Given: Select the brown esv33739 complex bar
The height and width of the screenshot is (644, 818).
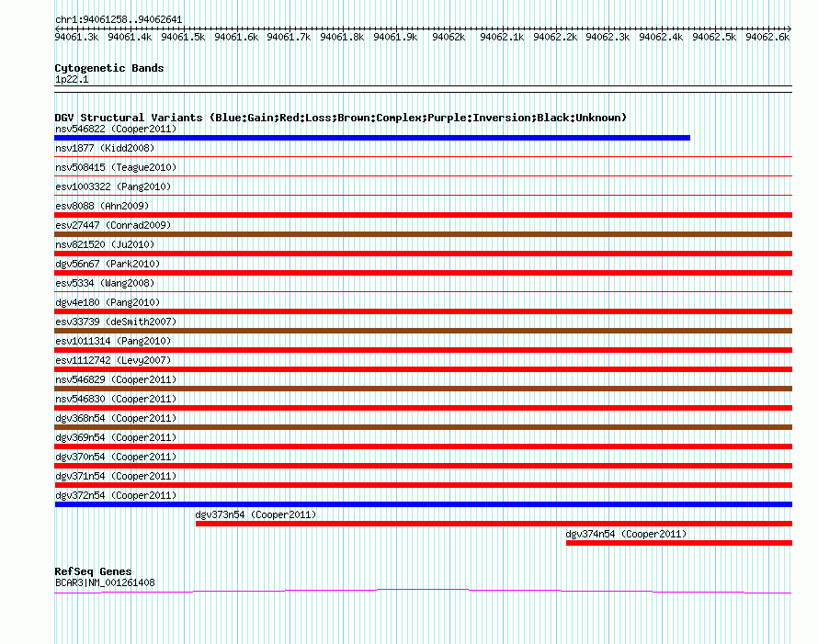Looking at the screenshot, I should coord(423,331).
